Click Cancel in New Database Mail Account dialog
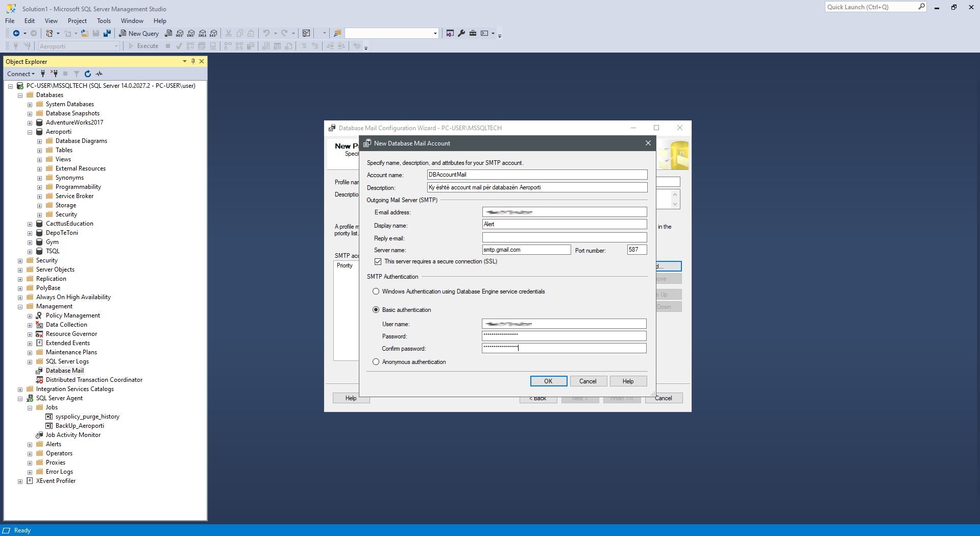980x536 pixels. click(x=587, y=381)
